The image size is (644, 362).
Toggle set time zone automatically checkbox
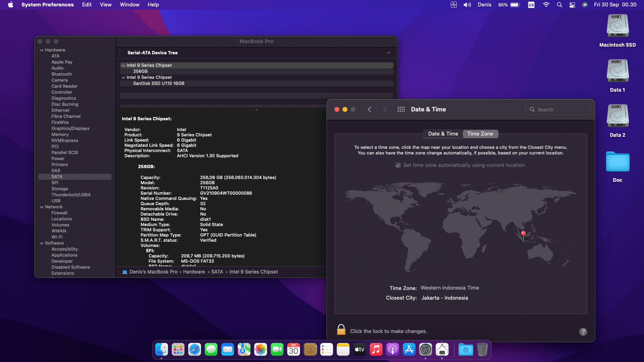tap(398, 165)
